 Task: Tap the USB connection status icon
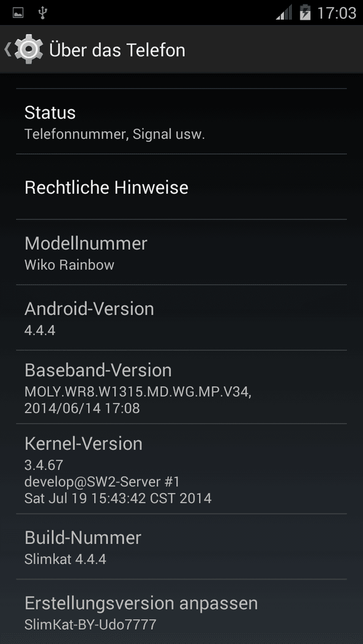42,13
